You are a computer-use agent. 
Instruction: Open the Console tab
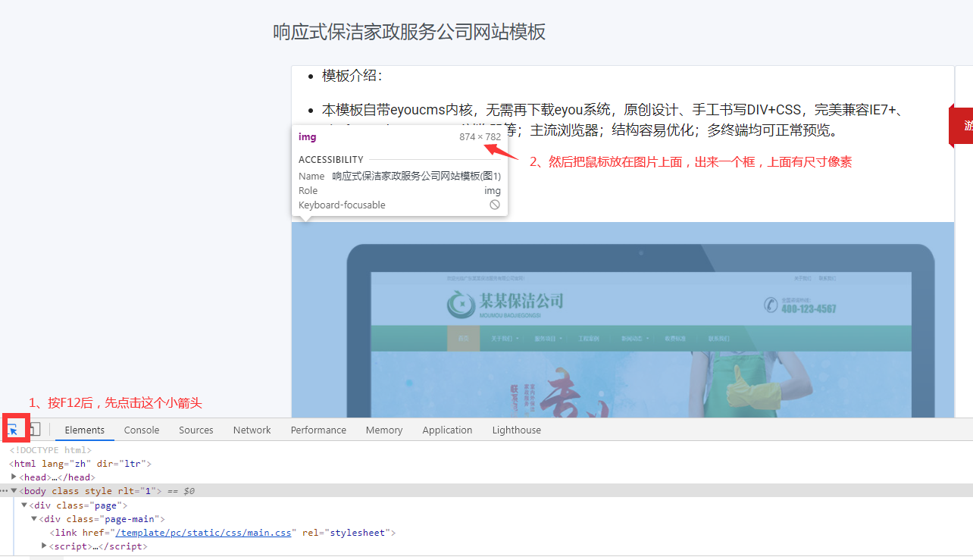(x=142, y=430)
